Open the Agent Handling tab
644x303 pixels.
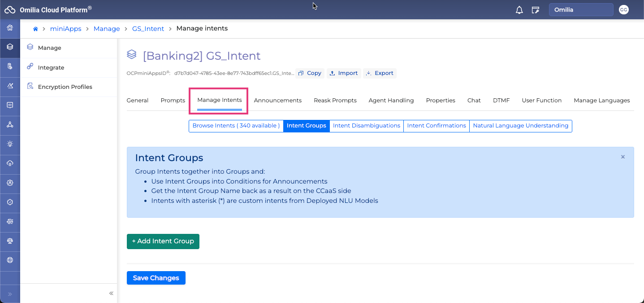[391, 101]
